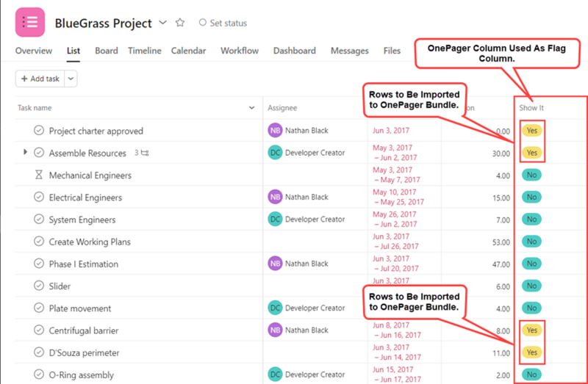Open the Messages tab

pyautogui.click(x=350, y=51)
